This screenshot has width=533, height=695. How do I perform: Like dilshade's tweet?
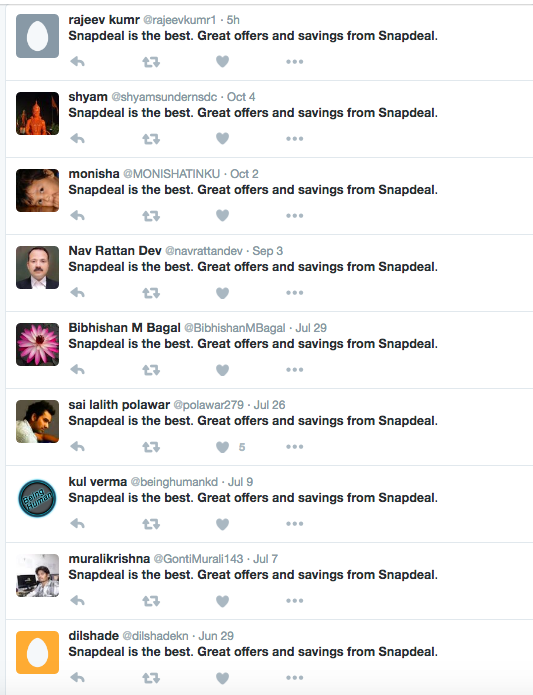click(x=222, y=678)
